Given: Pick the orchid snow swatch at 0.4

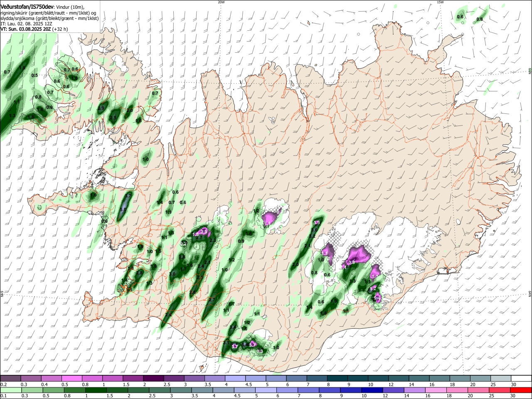Looking at the screenshot, I should pos(51,378).
